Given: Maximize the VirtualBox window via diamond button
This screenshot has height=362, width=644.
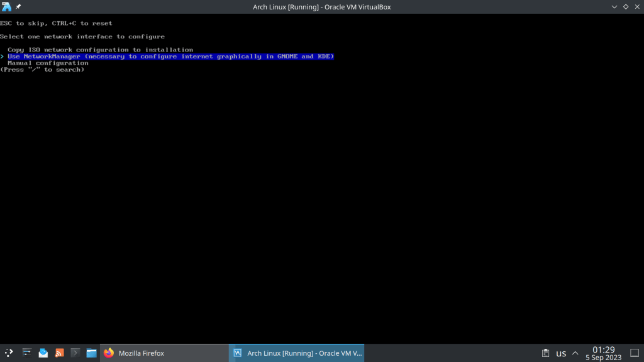Looking at the screenshot, I should click(x=625, y=7).
